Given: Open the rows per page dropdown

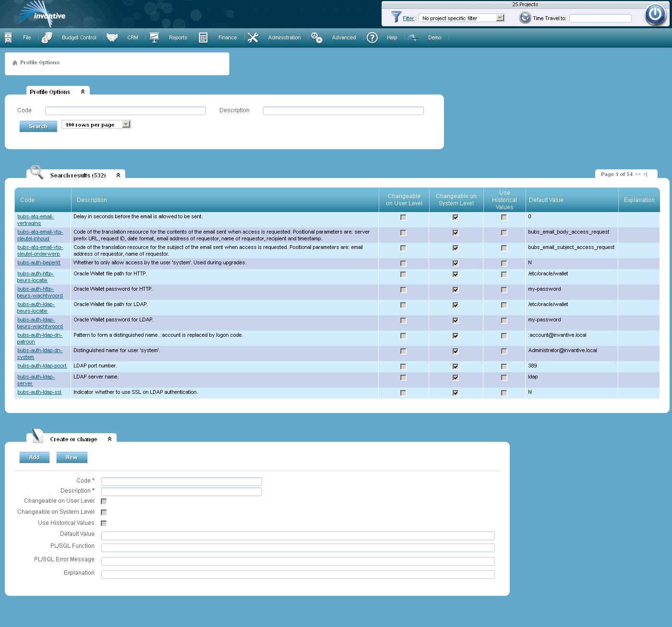Looking at the screenshot, I should [126, 124].
